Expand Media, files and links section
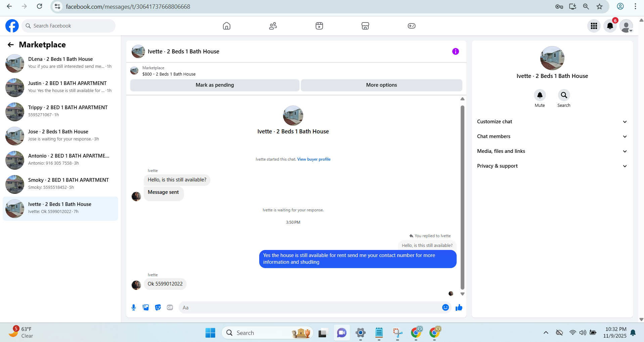644x342 pixels. [552, 151]
